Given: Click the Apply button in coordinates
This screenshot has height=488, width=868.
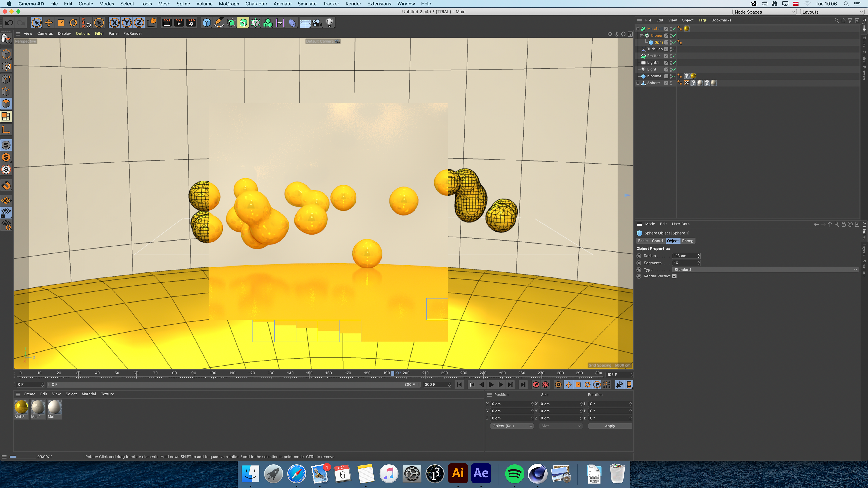Looking at the screenshot, I should (610, 426).
